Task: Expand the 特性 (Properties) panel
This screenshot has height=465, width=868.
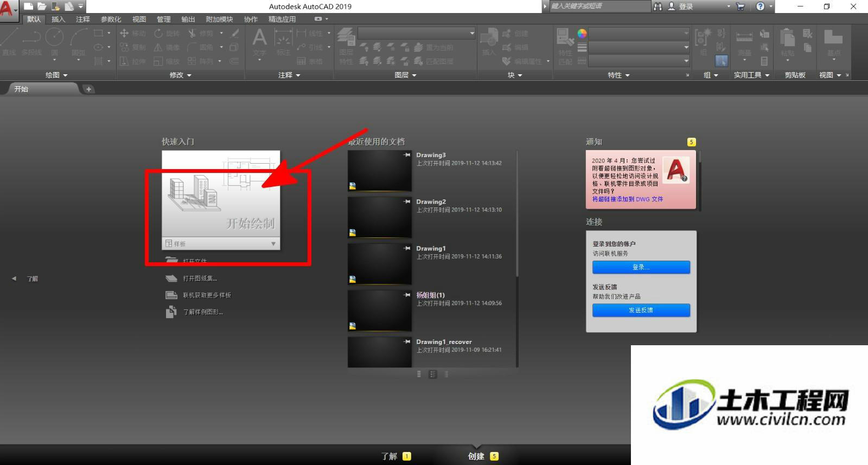Action: pyautogui.click(x=618, y=75)
